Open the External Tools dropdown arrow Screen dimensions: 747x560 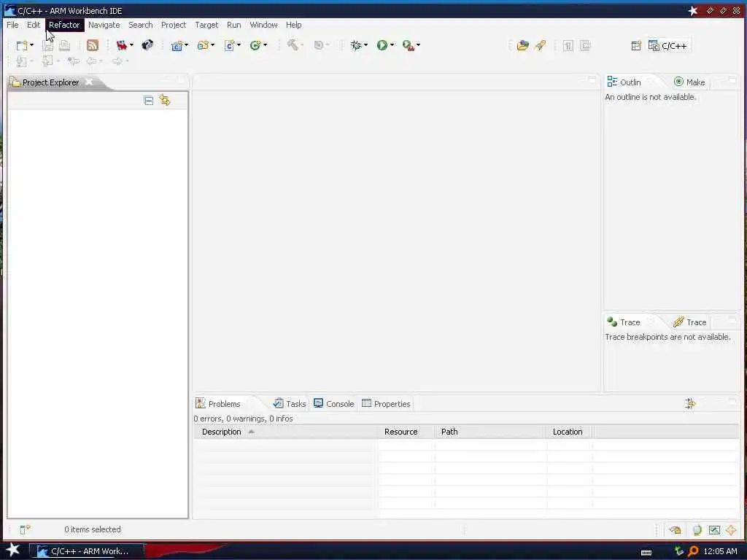418,45
